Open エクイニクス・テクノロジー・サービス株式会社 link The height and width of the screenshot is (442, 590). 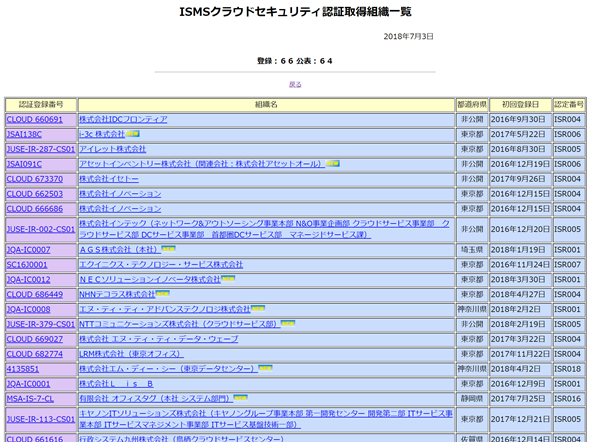[x=161, y=265]
